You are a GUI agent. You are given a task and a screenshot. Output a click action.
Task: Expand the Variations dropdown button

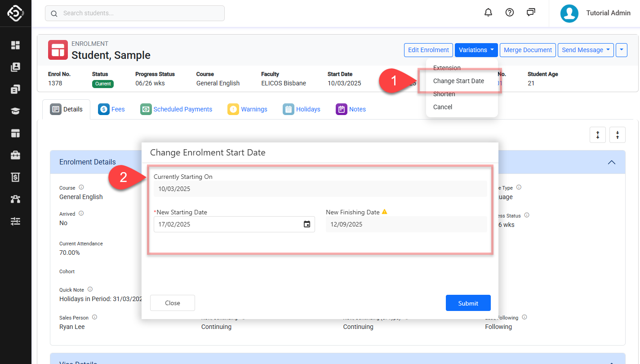pyautogui.click(x=476, y=50)
